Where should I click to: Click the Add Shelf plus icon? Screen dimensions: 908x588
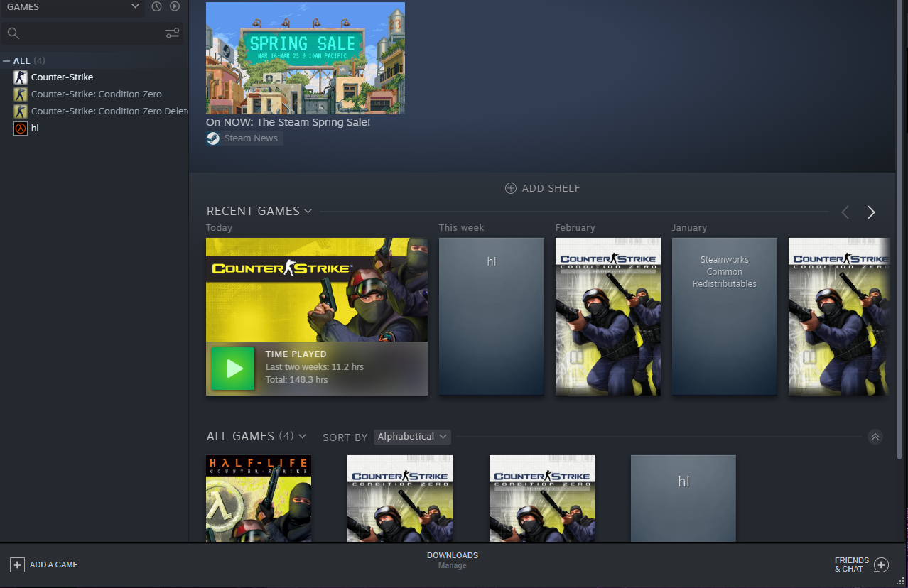510,188
